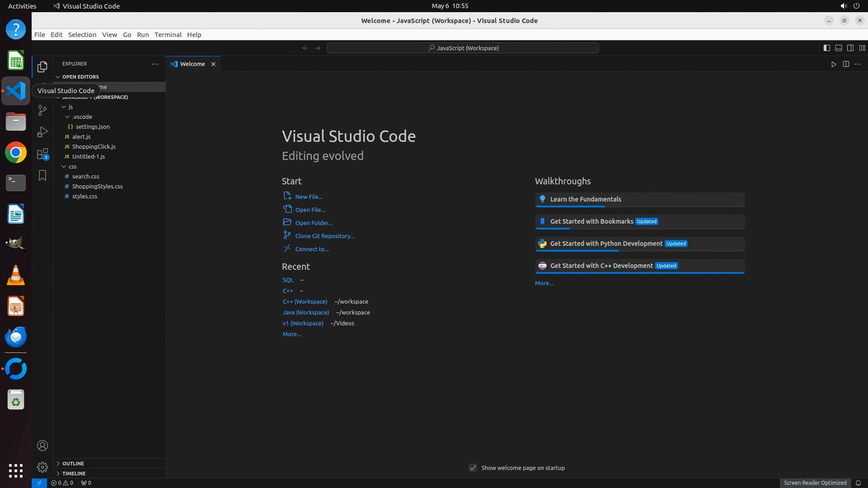
Task: Open the notifications bell in status bar
Action: click(x=858, y=483)
